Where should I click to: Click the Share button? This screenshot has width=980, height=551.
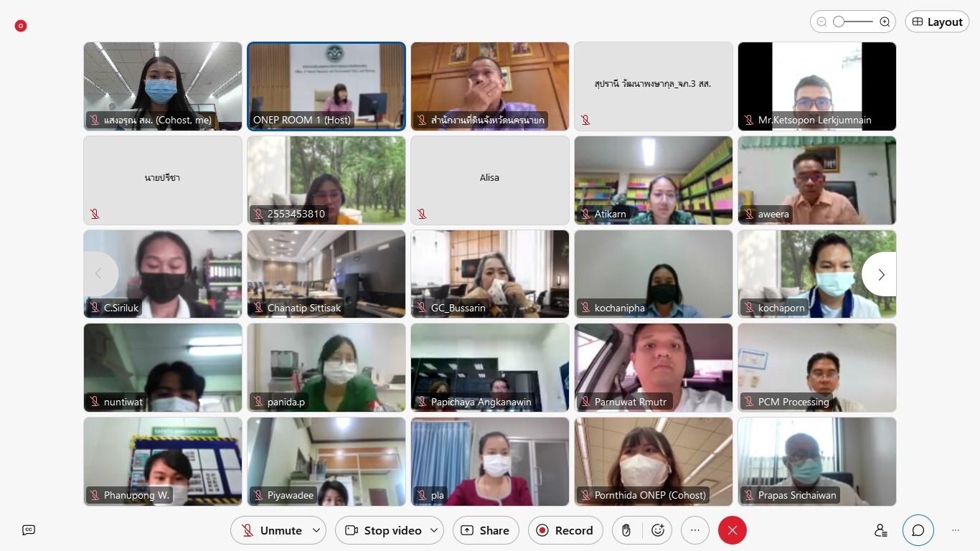(x=486, y=530)
